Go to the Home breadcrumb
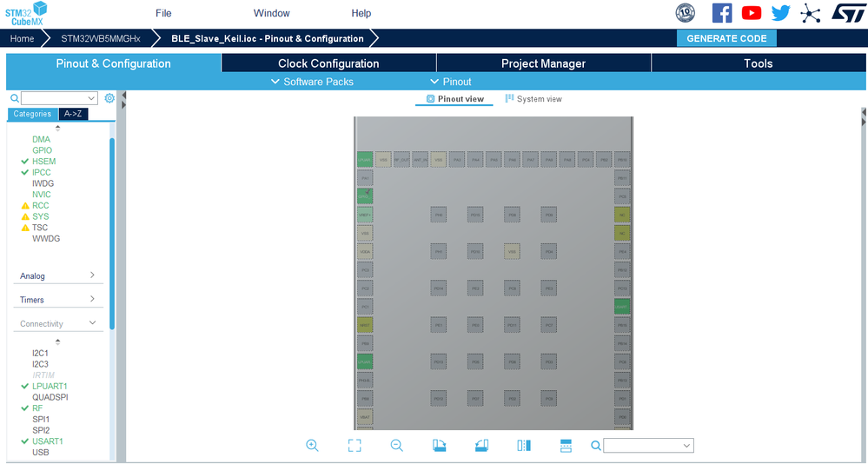 click(x=22, y=38)
